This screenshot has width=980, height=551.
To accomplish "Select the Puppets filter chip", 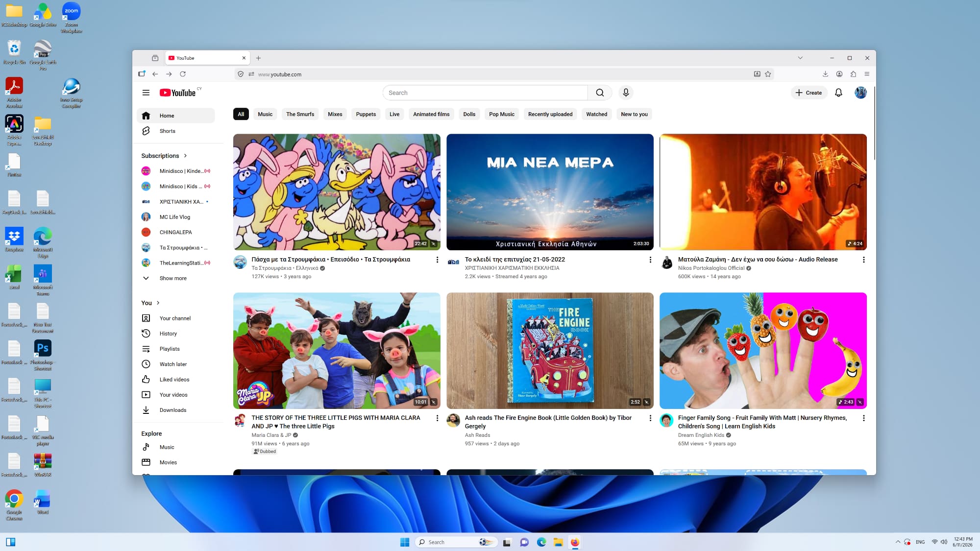I will 366,114.
